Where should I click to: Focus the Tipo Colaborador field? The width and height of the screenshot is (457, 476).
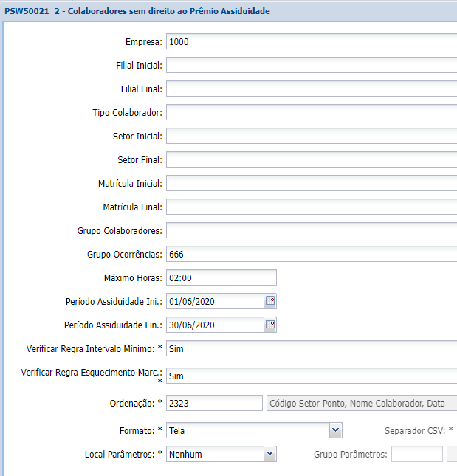click(x=312, y=112)
